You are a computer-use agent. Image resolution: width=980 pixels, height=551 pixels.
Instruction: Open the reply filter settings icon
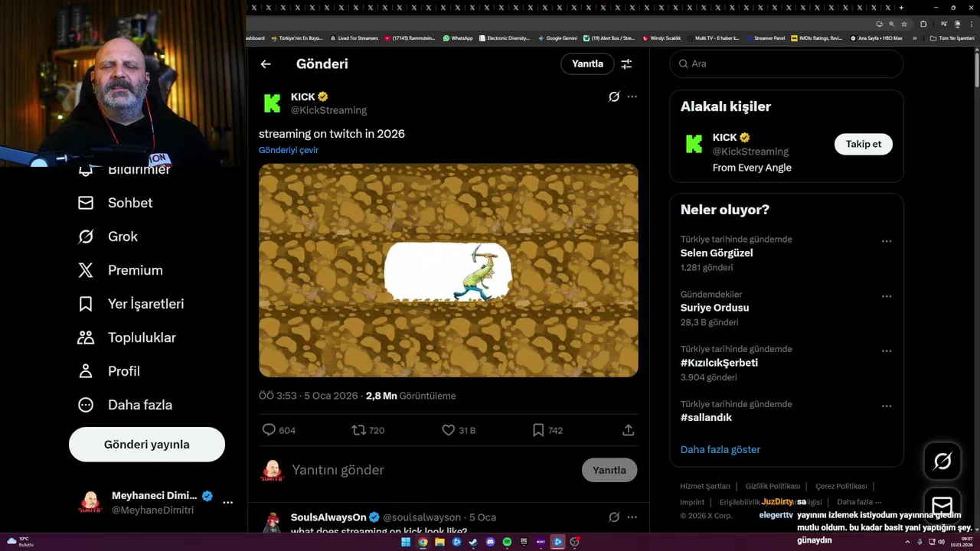626,64
